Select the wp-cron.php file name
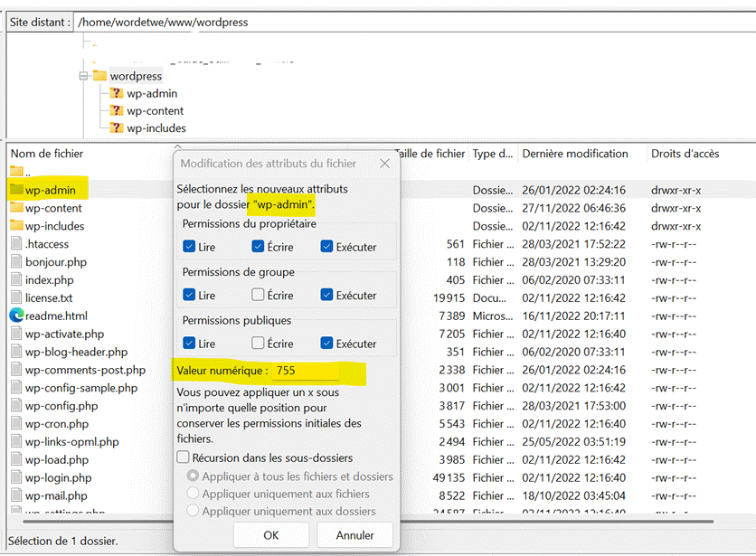This screenshot has width=756, height=556. click(x=57, y=424)
